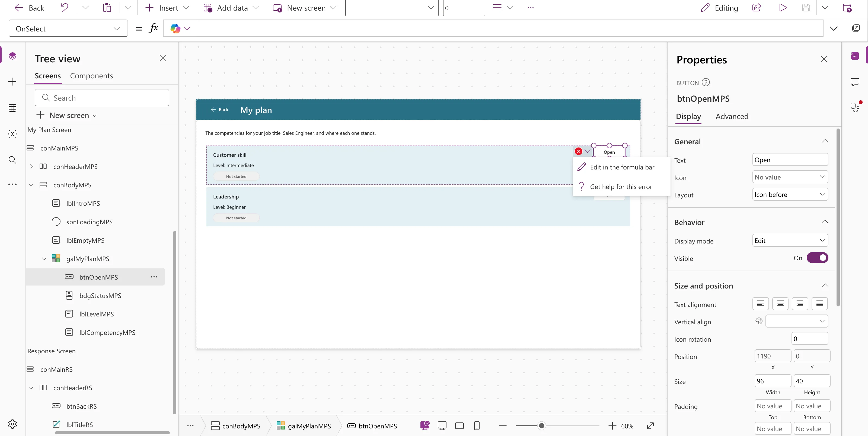Select the Tree view layers icon in sidebar
868x436 pixels.
[12, 56]
